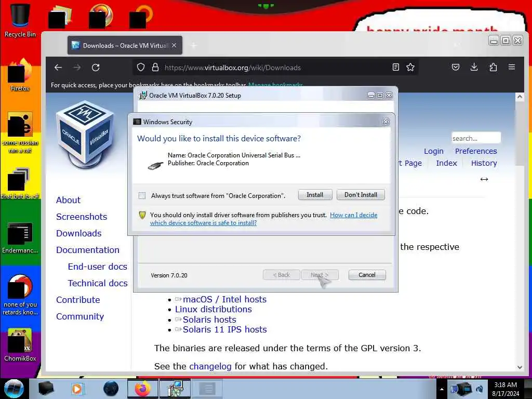The image size is (532, 399).
Task: Click the Login link
Action: (x=434, y=151)
